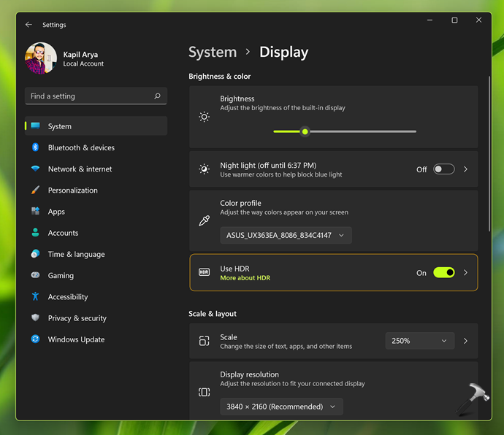Disable the Use HDR toggle
504x435 pixels.
coord(443,272)
